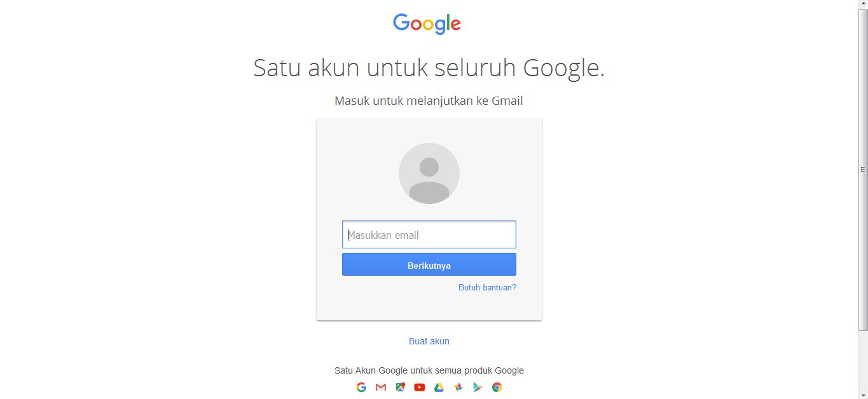This screenshot has width=868, height=399.
Task: Click the Satu akun untuk seluruh Google heading
Action: [x=429, y=68]
